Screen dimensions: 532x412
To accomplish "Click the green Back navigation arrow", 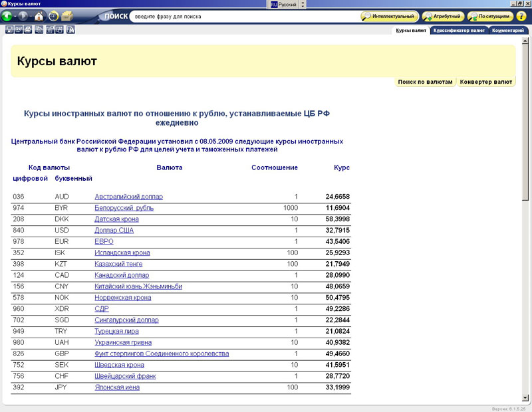I will [x=8, y=16].
